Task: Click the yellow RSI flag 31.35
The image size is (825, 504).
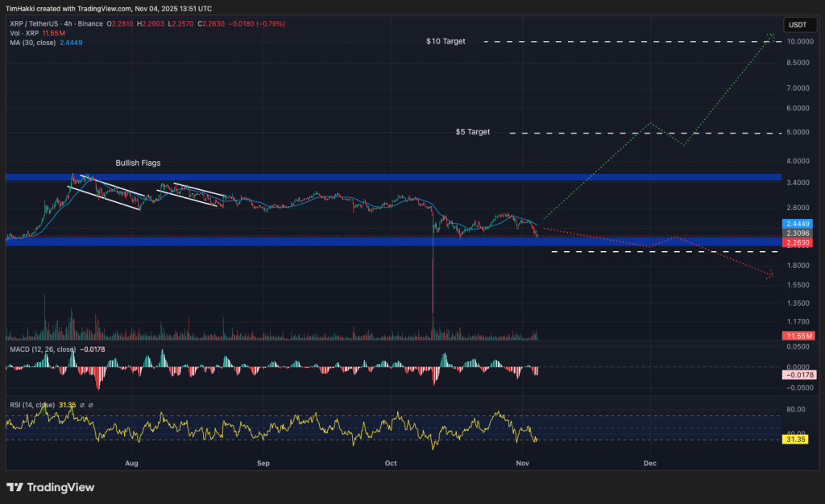Action: point(797,440)
